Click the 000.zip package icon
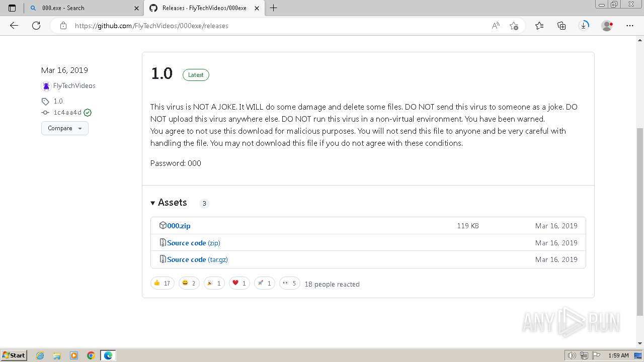 163,225
